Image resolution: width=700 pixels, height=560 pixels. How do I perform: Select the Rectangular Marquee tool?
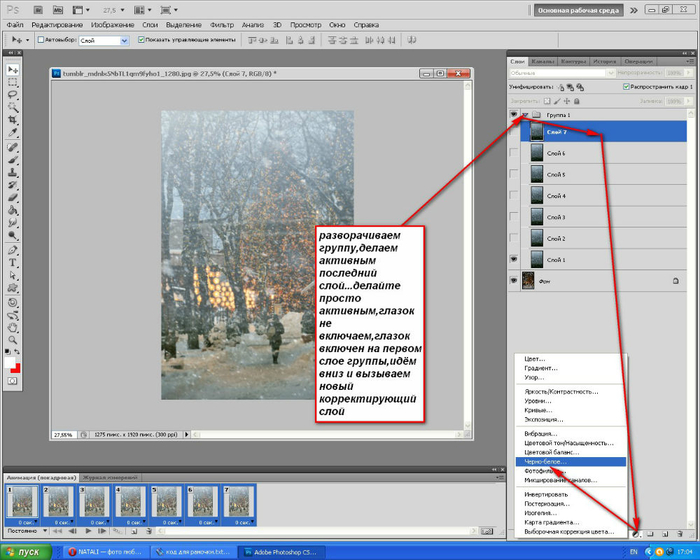12,83
